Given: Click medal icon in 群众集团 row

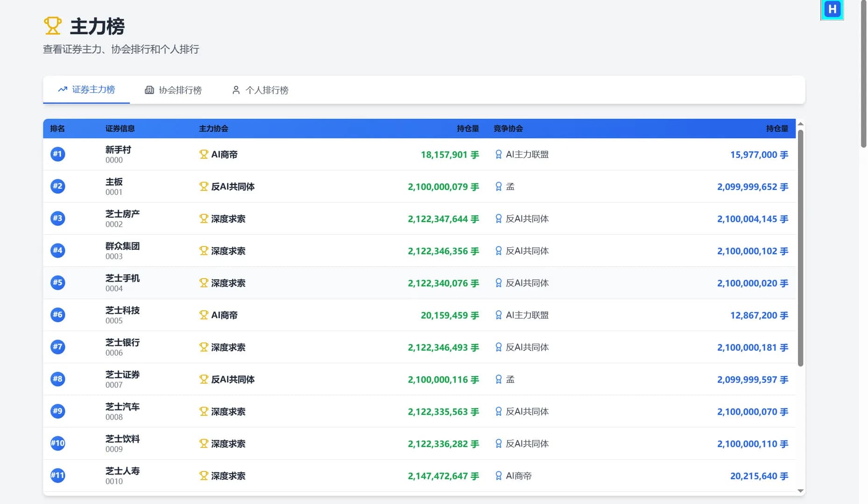Looking at the screenshot, I should coord(499,251).
